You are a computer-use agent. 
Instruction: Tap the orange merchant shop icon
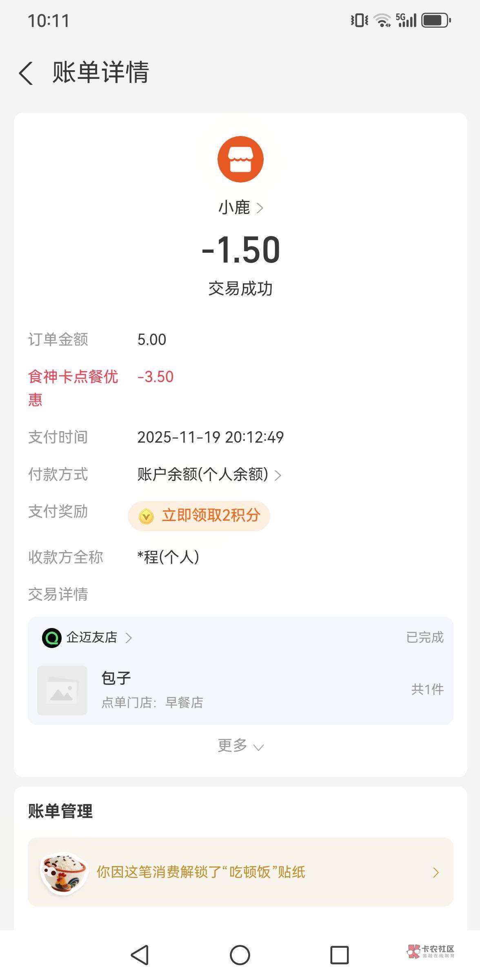click(240, 159)
